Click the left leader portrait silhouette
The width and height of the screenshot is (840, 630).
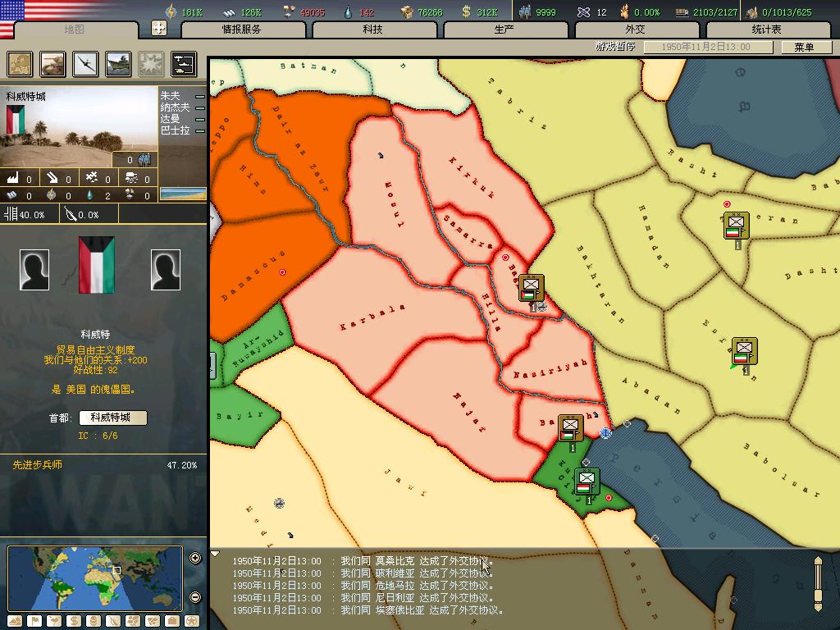pyautogui.click(x=34, y=270)
